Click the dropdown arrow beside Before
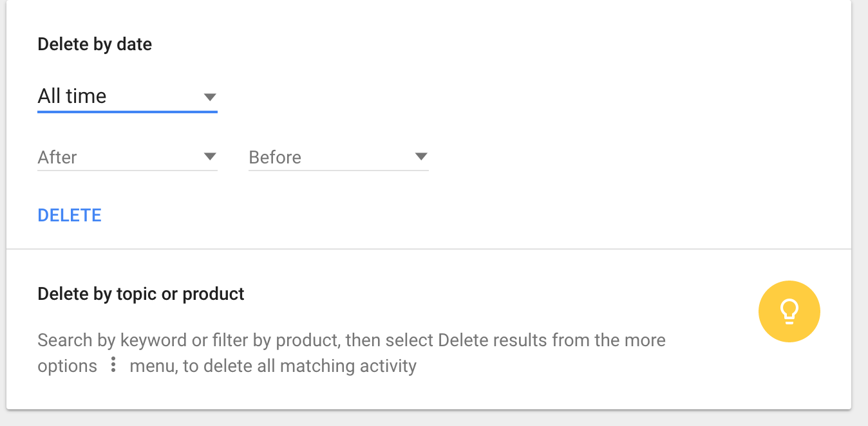 421,156
